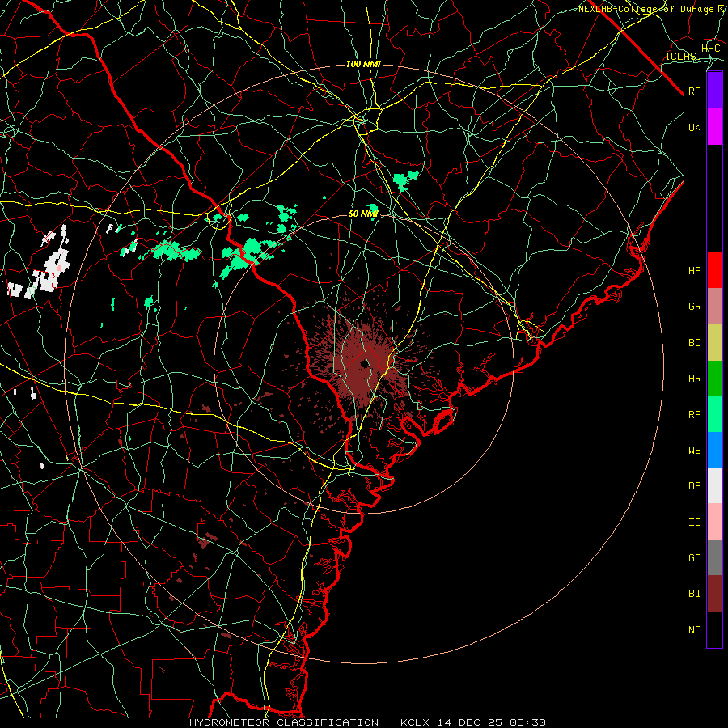728x728 pixels.
Task: Click the 50 NMI range ring label
Action: [x=363, y=214]
